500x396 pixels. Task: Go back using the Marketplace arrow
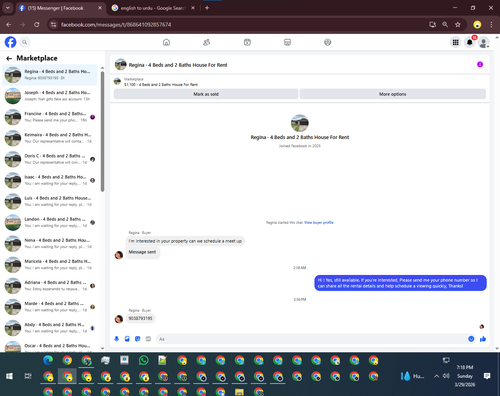pos(9,58)
